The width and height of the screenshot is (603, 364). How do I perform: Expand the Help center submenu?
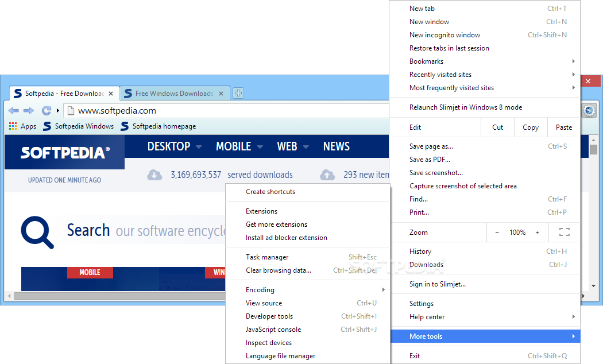tap(485, 317)
